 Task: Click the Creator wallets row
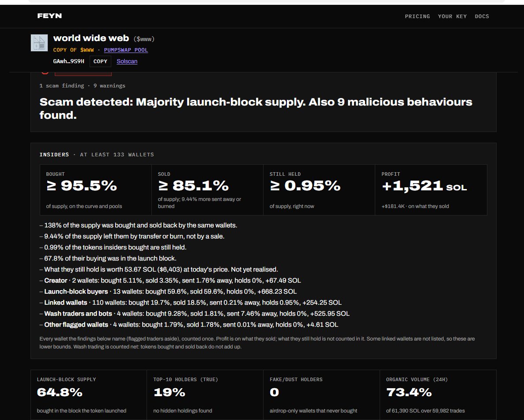170,280
